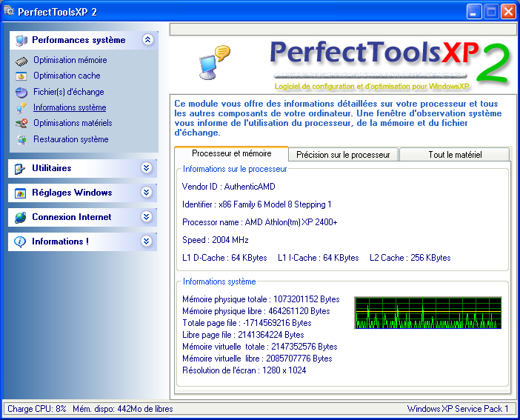Viewport: 520px width, 420px height.
Task: Minimize the PerfectToolsXP 2 window
Action: pyautogui.click(x=474, y=12)
